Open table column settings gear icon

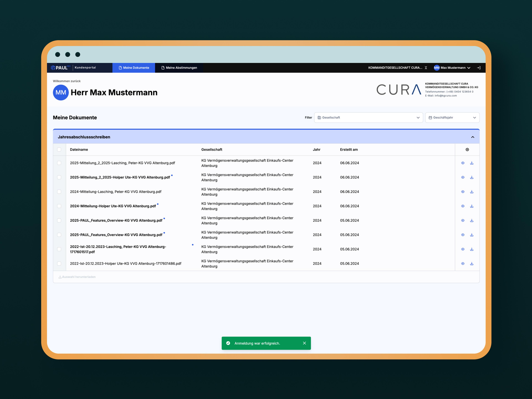pos(467,150)
